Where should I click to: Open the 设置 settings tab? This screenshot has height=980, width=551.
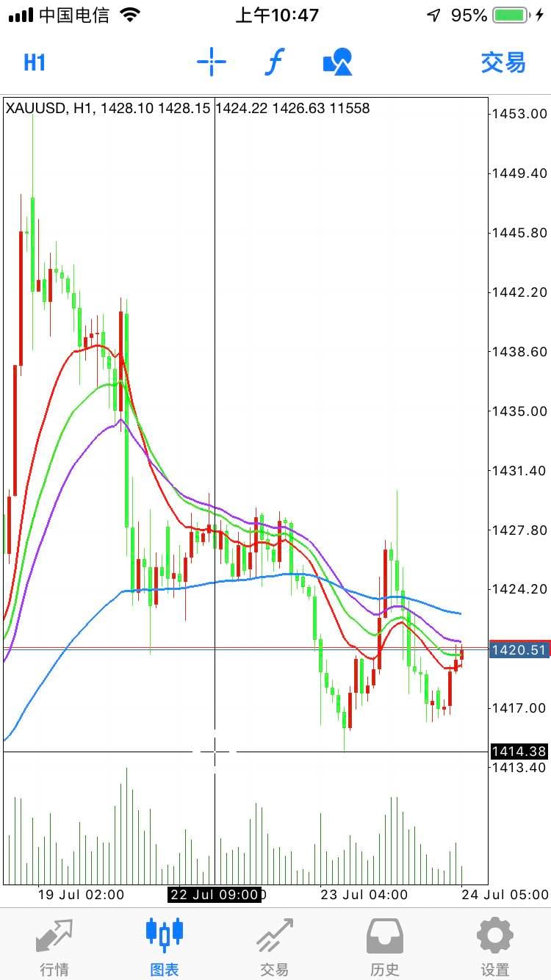(x=495, y=947)
